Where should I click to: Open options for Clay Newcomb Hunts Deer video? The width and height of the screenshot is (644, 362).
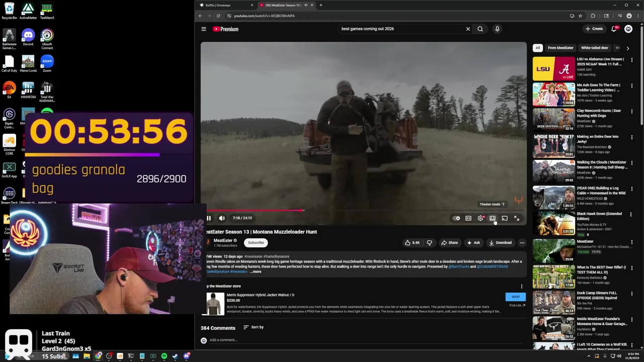tap(632, 111)
